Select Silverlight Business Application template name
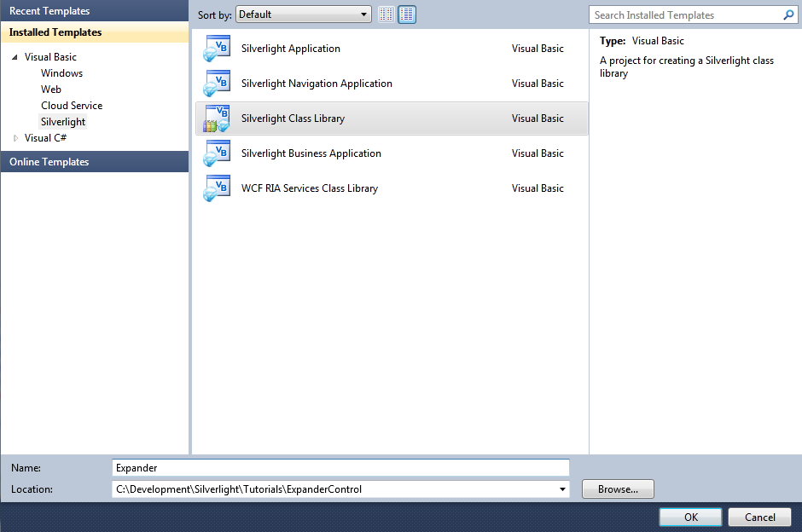This screenshot has height=532, width=802. [311, 153]
